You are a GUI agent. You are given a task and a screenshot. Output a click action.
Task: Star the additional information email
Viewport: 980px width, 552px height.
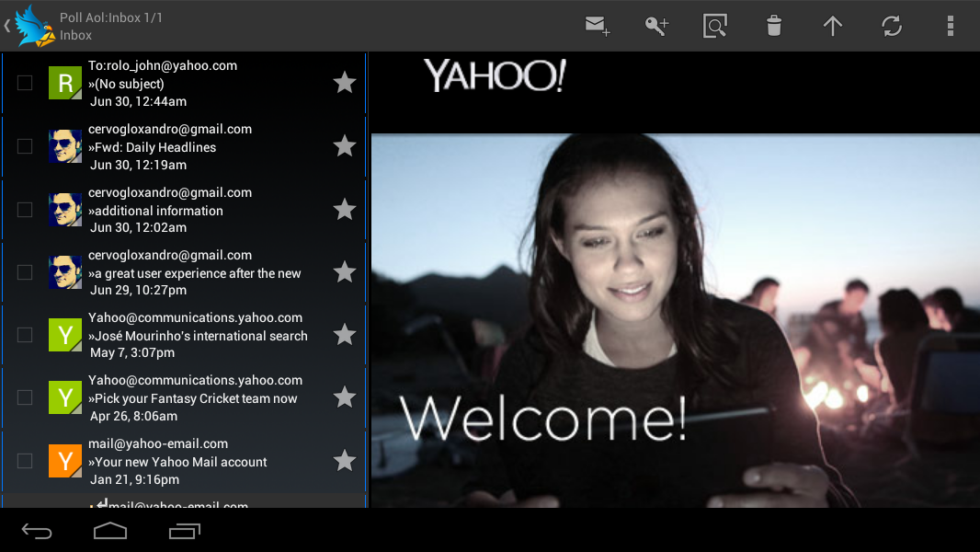click(x=345, y=210)
